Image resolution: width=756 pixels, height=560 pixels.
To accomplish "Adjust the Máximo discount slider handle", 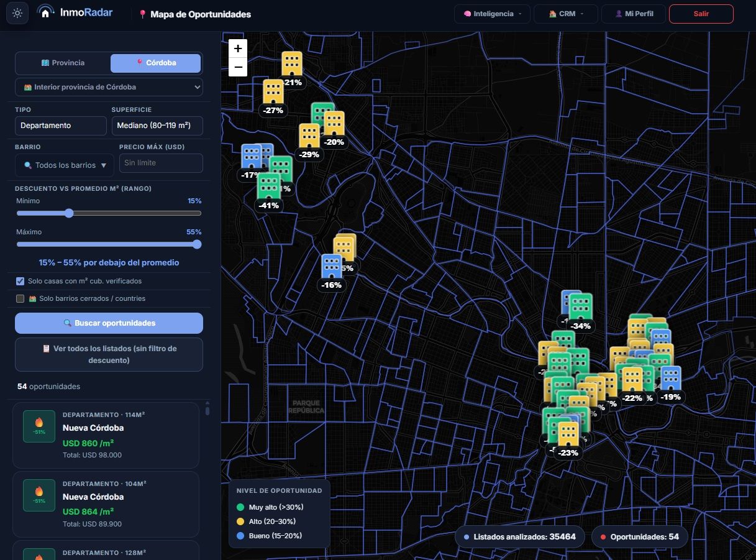I will click(x=198, y=244).
